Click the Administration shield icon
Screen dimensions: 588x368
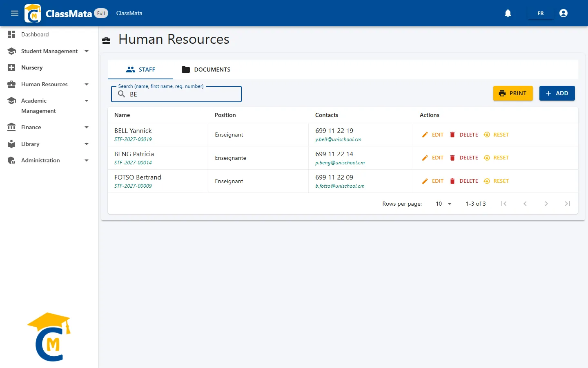pyautogui.click(x=11, y=160)
